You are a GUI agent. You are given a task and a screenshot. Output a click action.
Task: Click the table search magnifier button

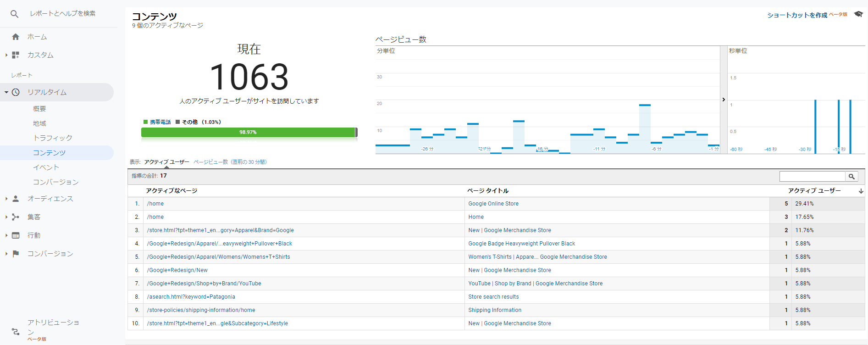[851, 176]
